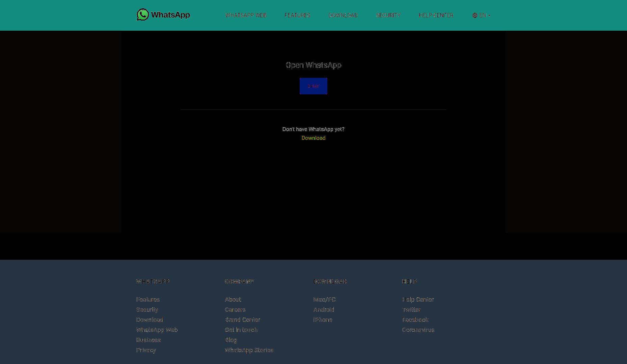Open footer Get in touch link

tap(241, 330)
